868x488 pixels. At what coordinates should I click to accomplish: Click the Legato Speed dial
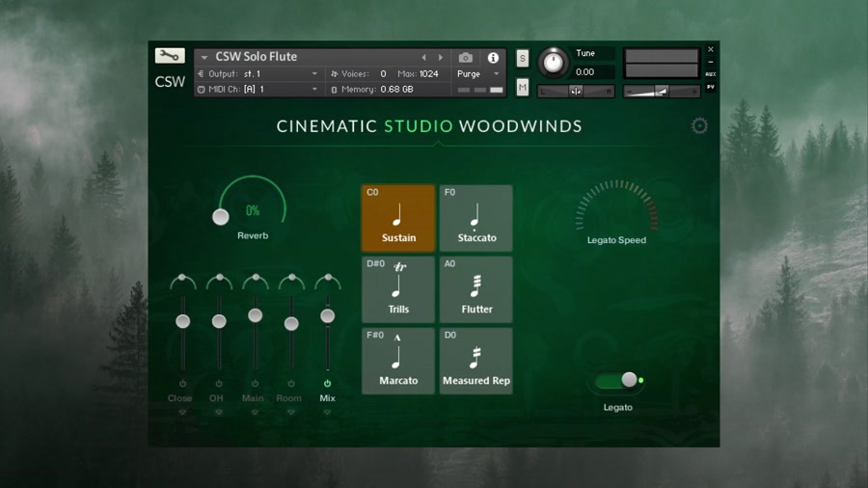tap(616, 204)
